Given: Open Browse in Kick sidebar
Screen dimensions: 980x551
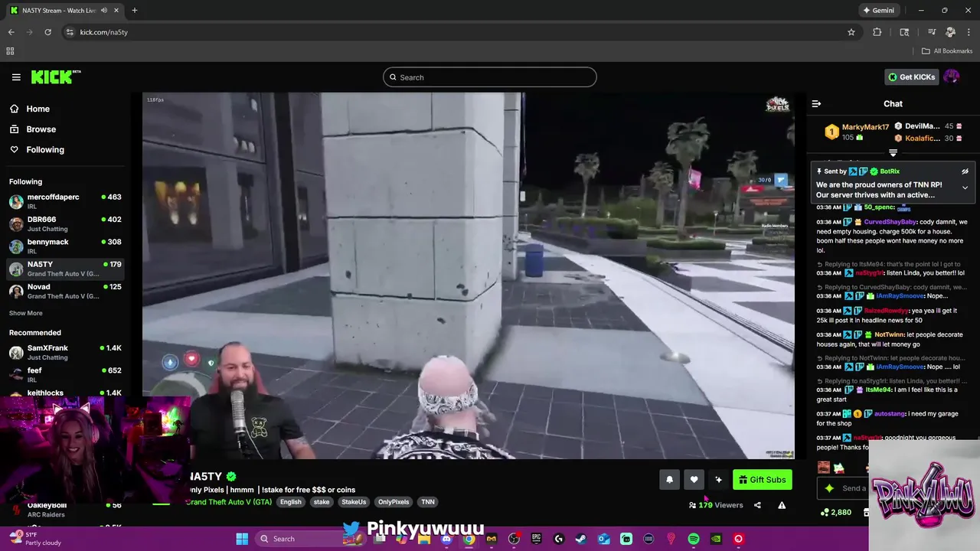Looking at the screenshot, I should (x=33, y=129).
